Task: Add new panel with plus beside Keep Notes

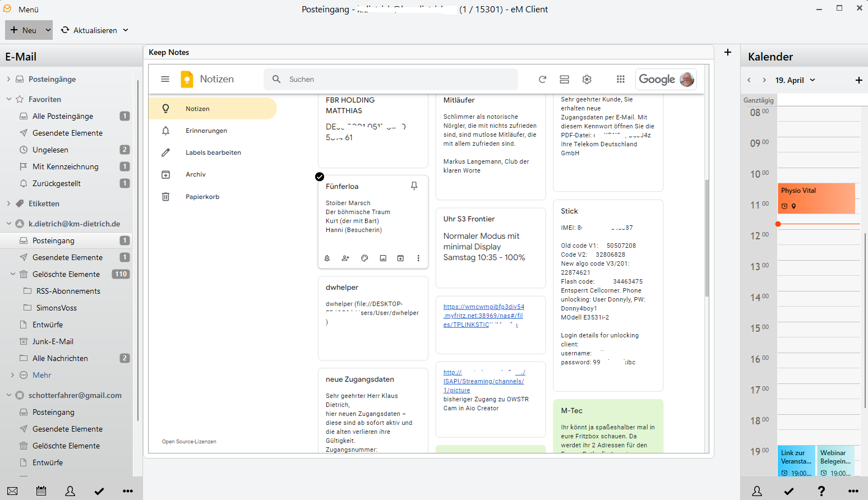Action: click(728, 52)
